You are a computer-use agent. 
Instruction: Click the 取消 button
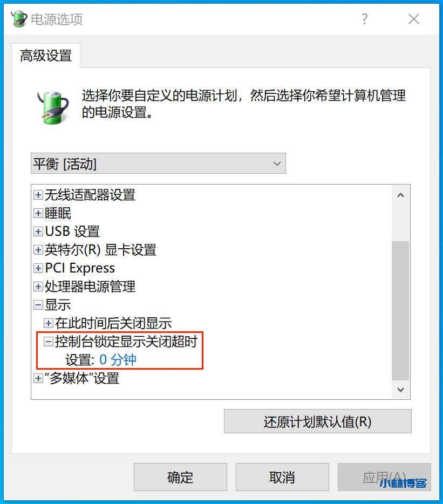tap(282, 477)
